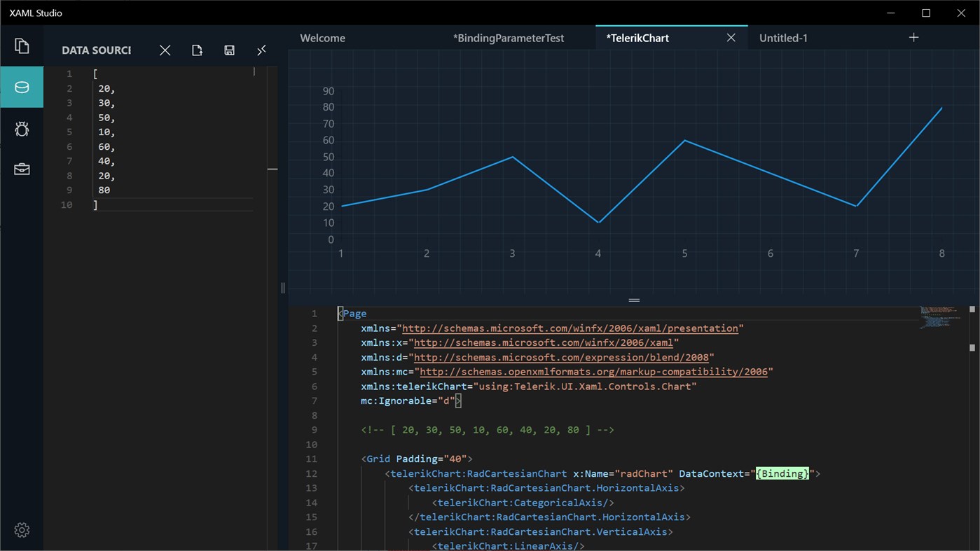This screenshot has width=980, height=551.
Task: Open a new tab with the plus button
Action: [x=913, y=37]
